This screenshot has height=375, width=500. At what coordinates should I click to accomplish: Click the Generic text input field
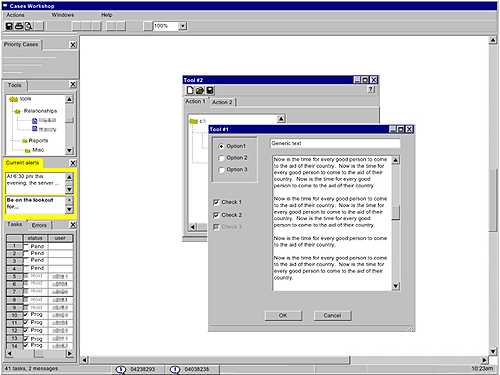335,143
